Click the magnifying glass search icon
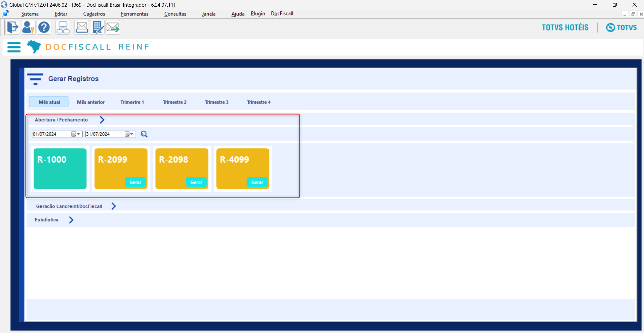 click(x=144, y=134)
